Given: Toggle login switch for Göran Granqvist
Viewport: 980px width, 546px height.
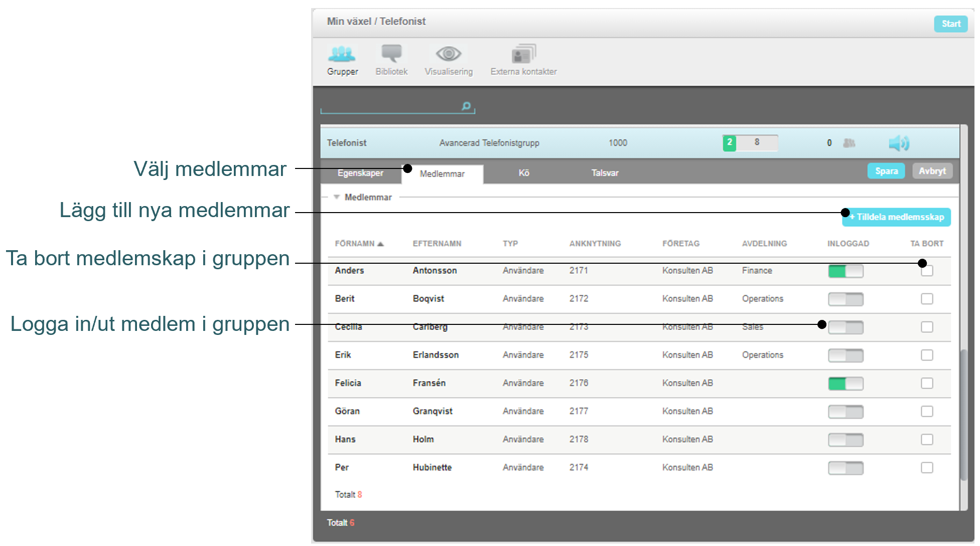Looking at the screenshot, I should pos(846,412).
